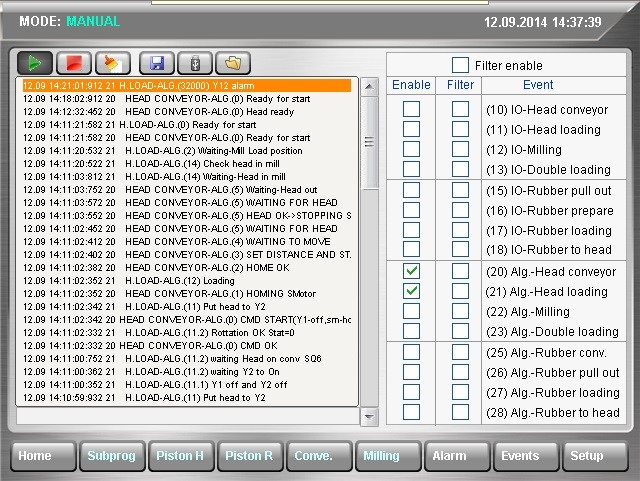Enable logging for (10) IO-Head conveyor
Screen dimensions: 640x481
pyautogui.click(x=411, y=109)
